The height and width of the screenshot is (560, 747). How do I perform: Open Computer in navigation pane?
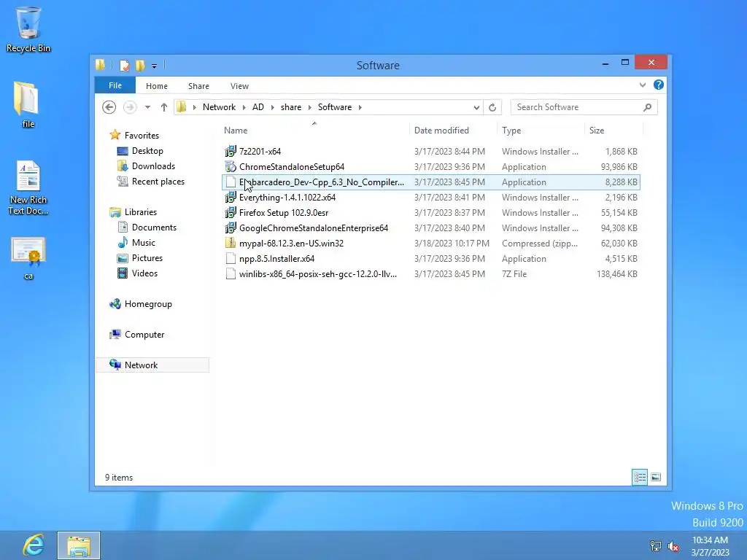point(144,334)
